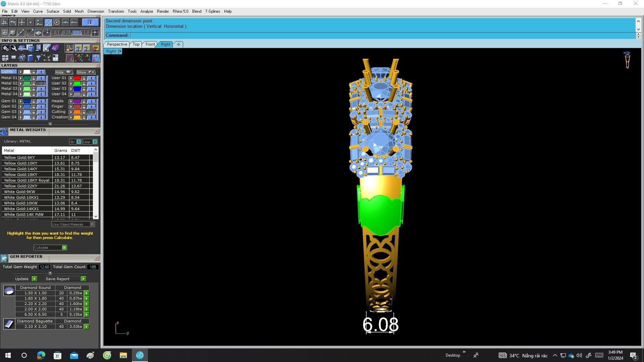Toggle the lock on Gem 01 layer
The image size is (644, 362).
pyautogui.click(x=34, y=101)
